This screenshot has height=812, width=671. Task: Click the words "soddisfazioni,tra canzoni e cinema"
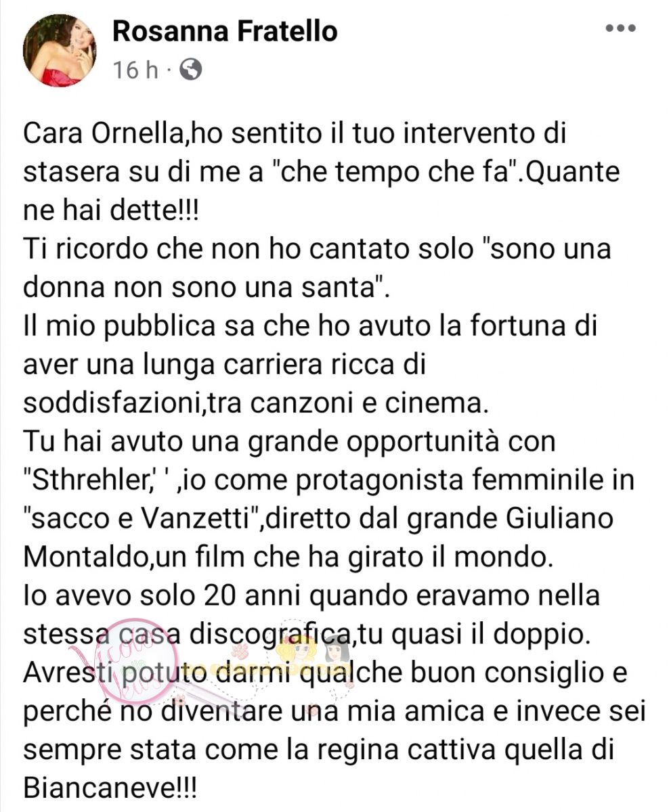point(255,404)
